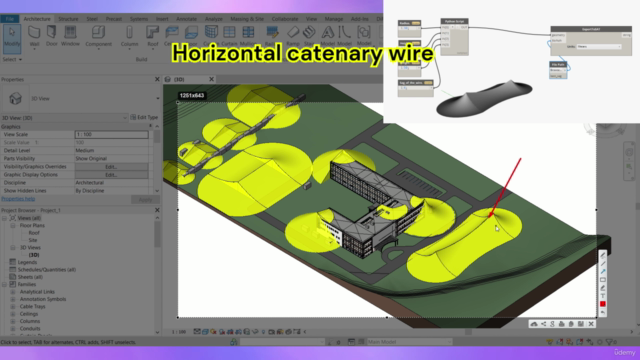Expand the Cable Trays node
This screenshot has width=640, height=360.
point(13,307)
